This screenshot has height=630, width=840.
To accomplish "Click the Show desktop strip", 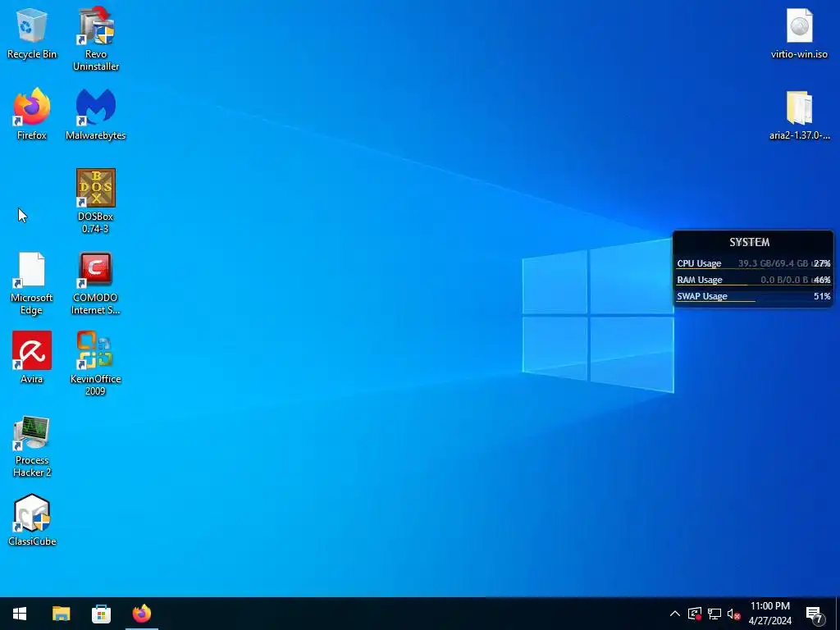I will [838, 614].
